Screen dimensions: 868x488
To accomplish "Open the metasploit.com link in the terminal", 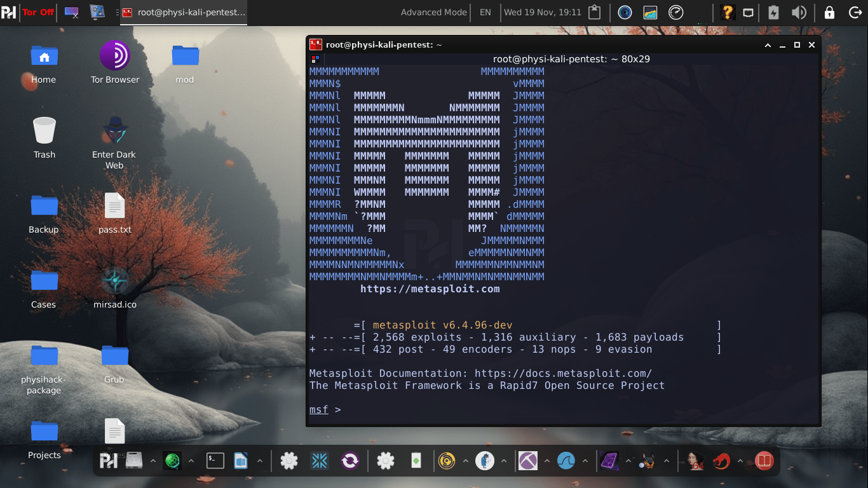I will point(430,288).
